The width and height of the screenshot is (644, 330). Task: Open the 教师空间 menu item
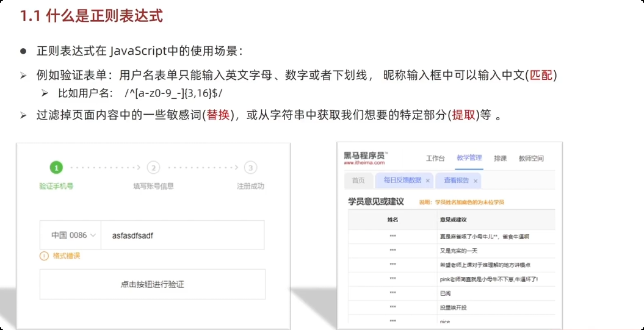tap(531, 159)
